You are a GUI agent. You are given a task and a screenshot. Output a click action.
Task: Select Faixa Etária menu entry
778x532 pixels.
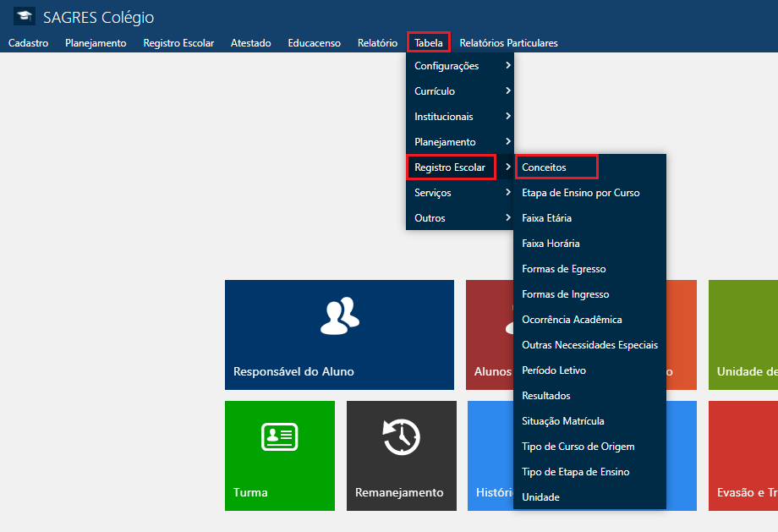pyautogui.click(x=546, y=218)
